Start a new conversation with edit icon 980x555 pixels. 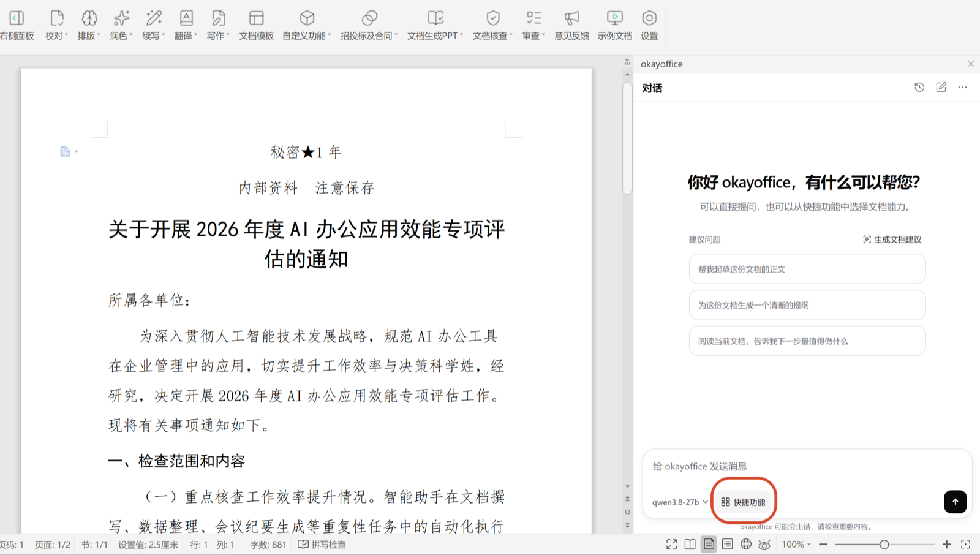coord(941,88)
